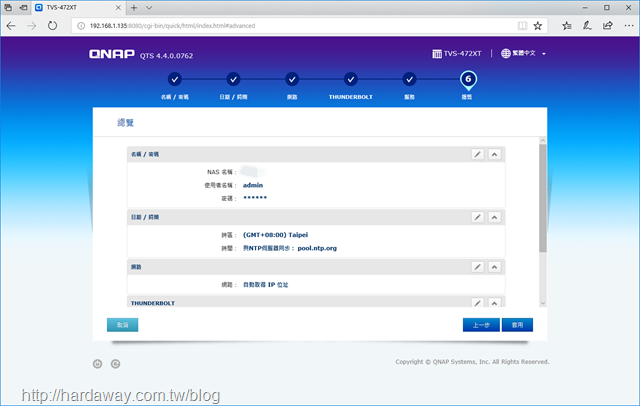Add this page to favorites star
Viewport: 640px width, 406px height.
point(538,26)
